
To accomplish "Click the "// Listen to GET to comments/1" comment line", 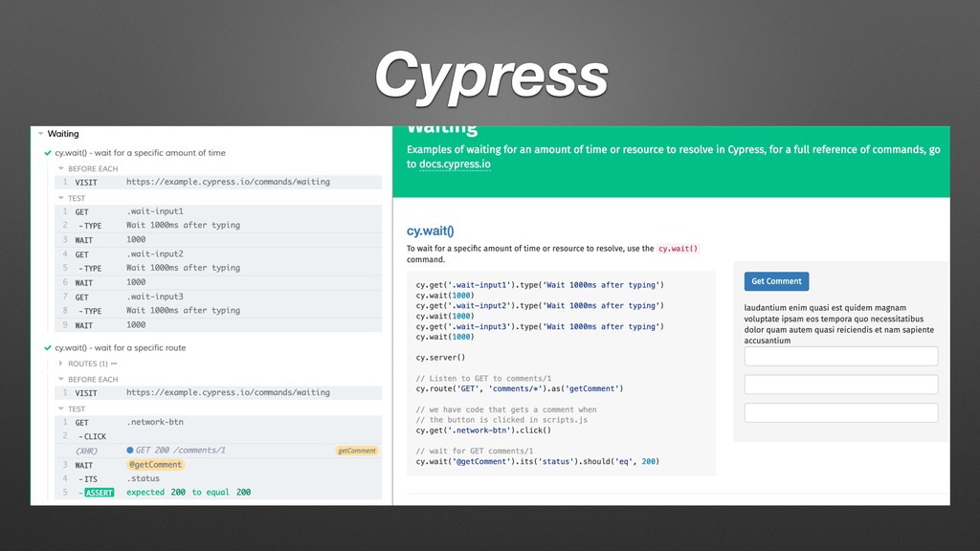I will pos(483,379).
